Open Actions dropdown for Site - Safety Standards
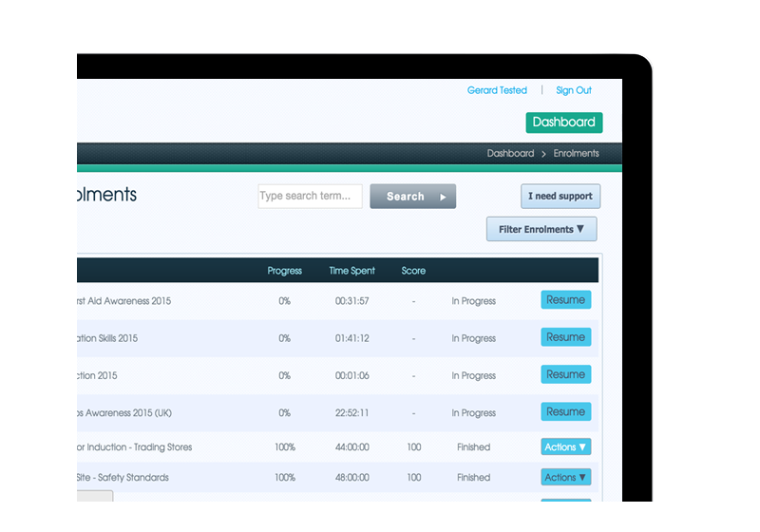The width and height of the screenshot is (760, 532). click(565, 477)
